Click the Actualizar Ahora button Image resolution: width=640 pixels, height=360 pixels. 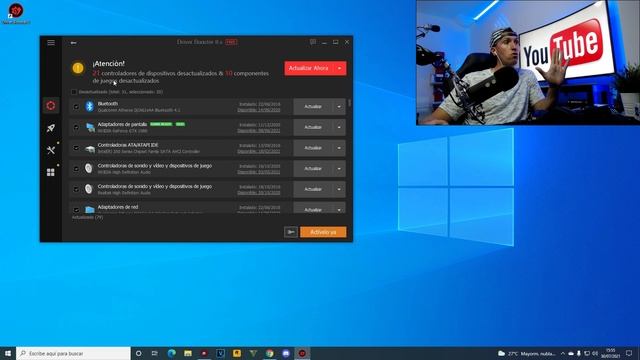[x=309, y=69]
